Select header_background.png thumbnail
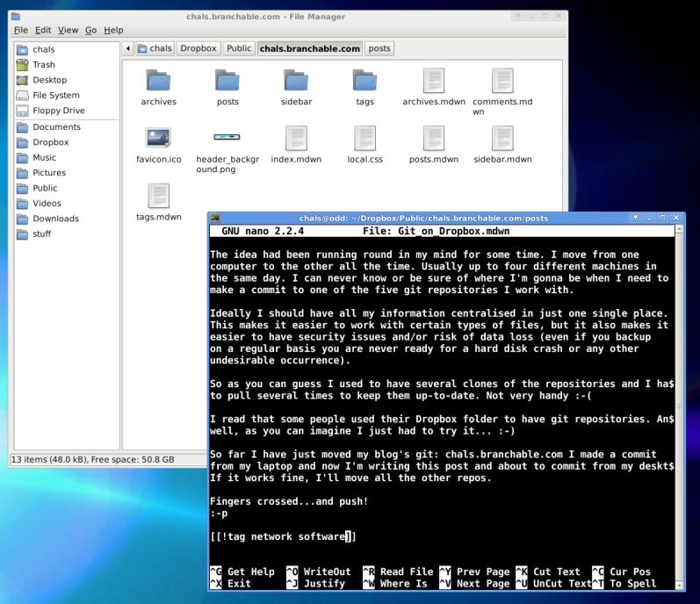 (x=227, y=137)
